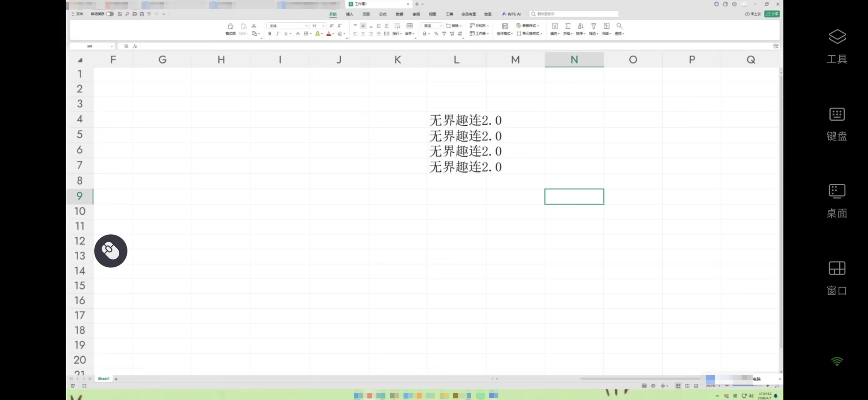The image size is (868, 400).
Task: Open the 公式 ribbon tab
Action: [x=382, y=14]
